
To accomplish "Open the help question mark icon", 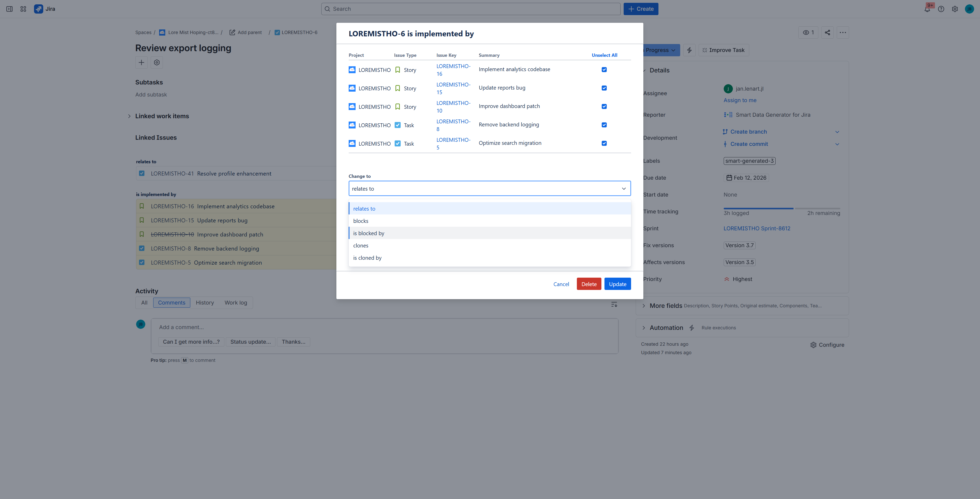I will (941, 9).
